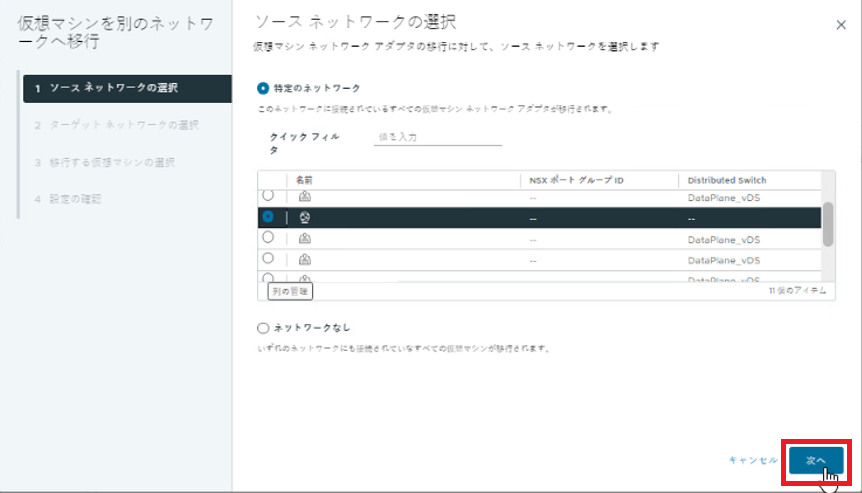The height and width of the screenshot is (493, 862).
Task: Click the 次へ button
Action: click(815, 459)
